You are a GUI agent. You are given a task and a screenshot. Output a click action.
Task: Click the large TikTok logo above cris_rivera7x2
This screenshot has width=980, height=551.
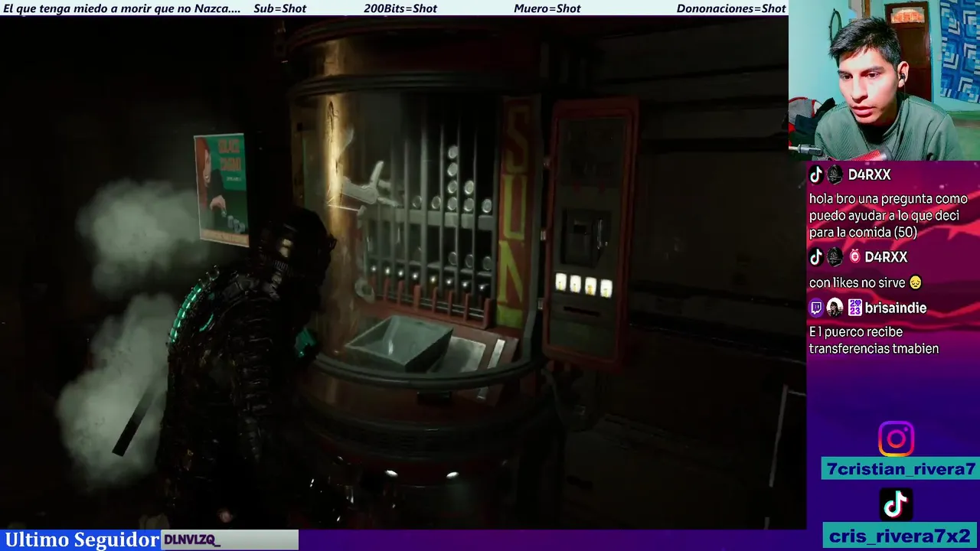tap(896, 504)
